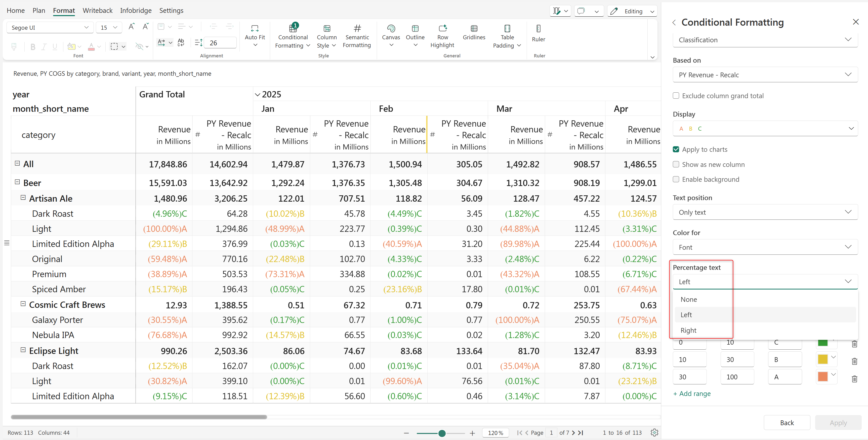The height and width of the screenshot is (440, 868).
Task: Click increase font size icon
Action: 131,27
